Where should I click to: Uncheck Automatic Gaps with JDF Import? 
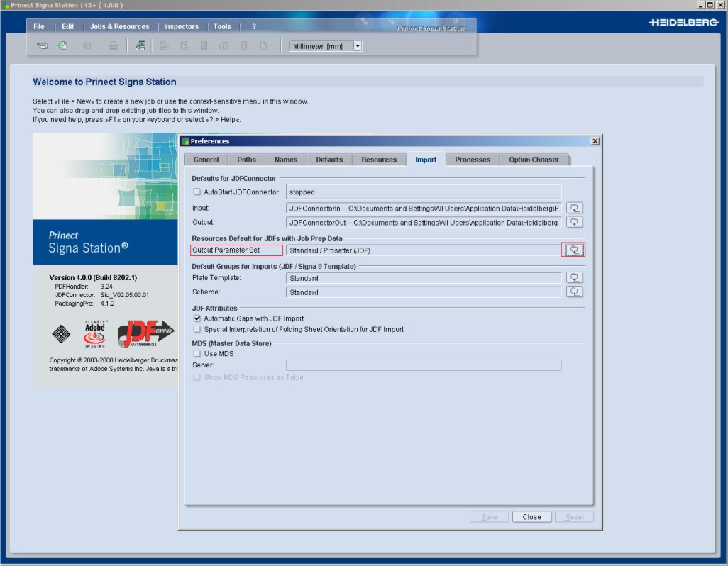click(197, 318)
